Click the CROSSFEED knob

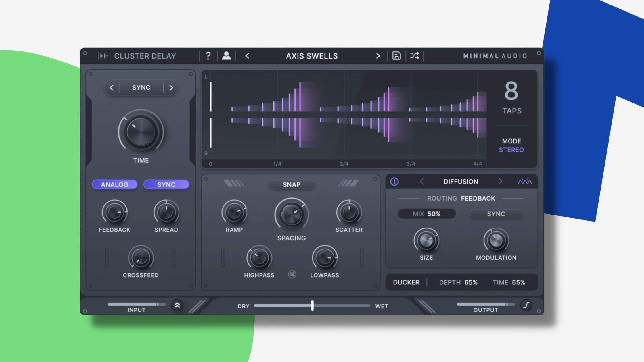141,258
